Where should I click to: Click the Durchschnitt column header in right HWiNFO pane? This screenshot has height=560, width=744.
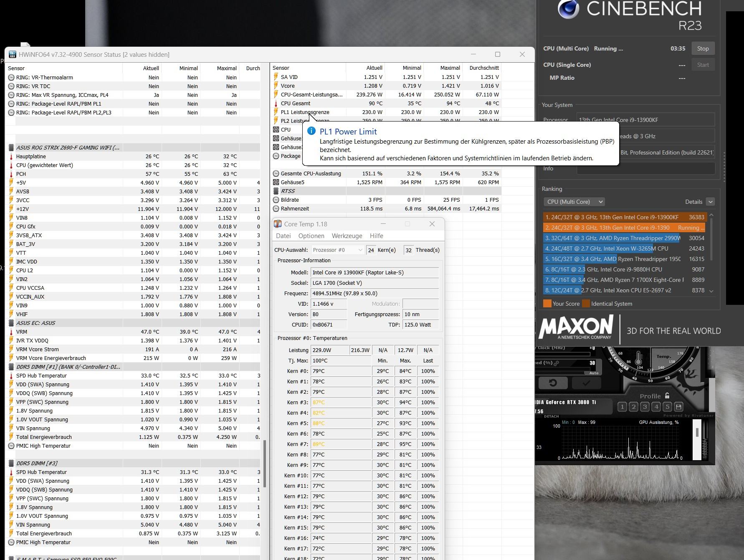click(x=484, y=68)
